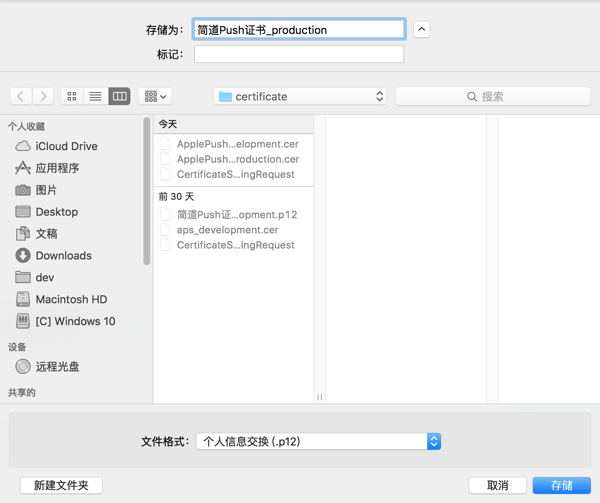Switch to column view
Viewport: 600px width, 503px height.
119,96
